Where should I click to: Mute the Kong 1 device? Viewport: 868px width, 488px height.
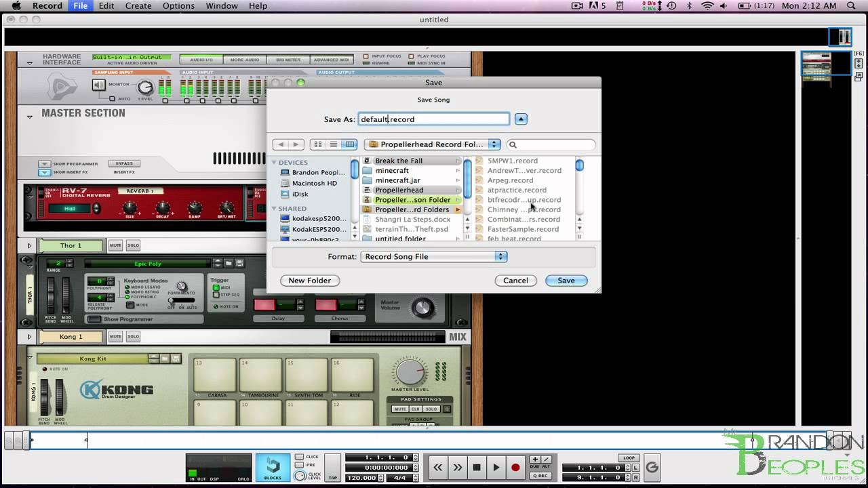tap(115, 336)
